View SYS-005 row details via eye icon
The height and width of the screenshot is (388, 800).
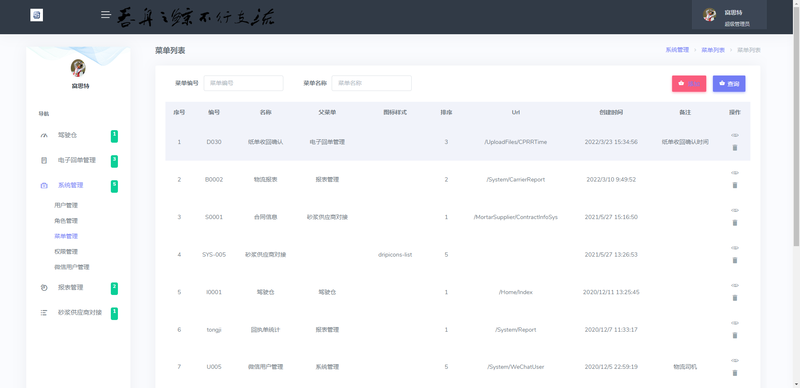[x=735, y=248]
